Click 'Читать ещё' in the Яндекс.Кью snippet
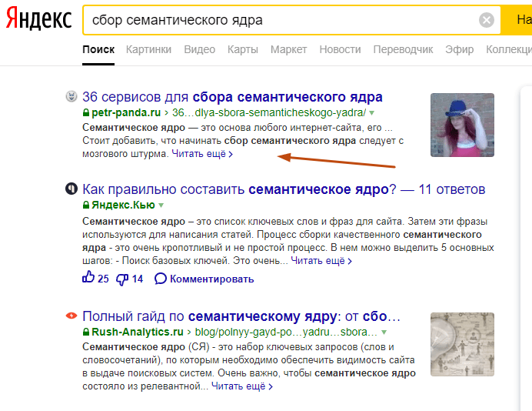The height and width of the screenshot is (411, 532). [x=321, y=261]
